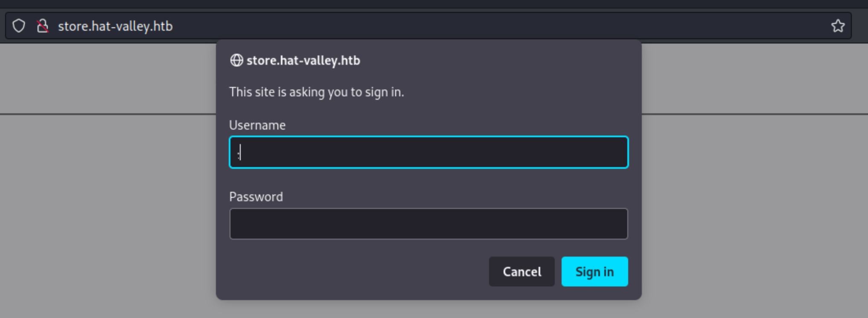This screenshot has width=868, height=318.
Task: Click empty address bar space before the star
Action: 512,26
